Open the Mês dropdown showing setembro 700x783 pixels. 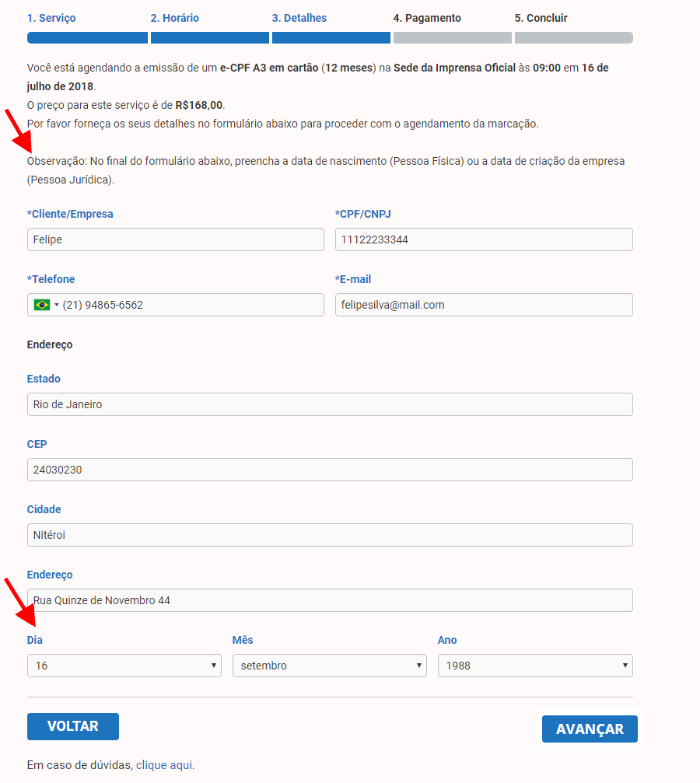coord(330,666)
